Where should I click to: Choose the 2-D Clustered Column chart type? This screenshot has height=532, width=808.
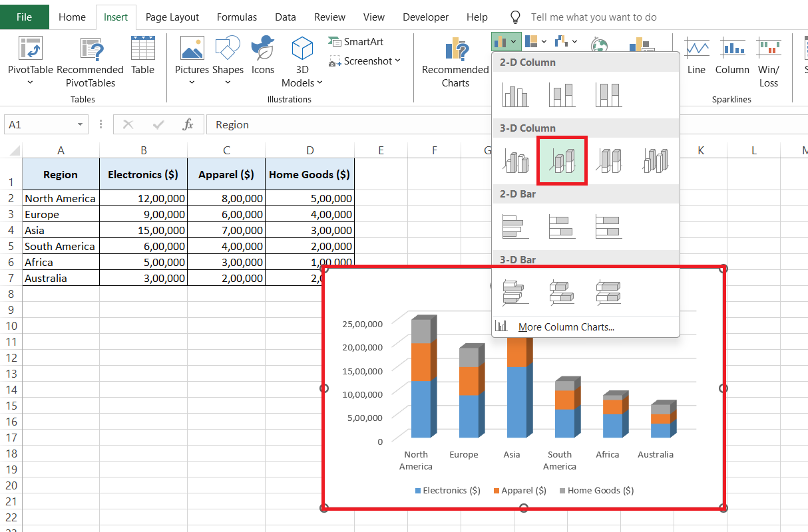(x=515, y=95)
